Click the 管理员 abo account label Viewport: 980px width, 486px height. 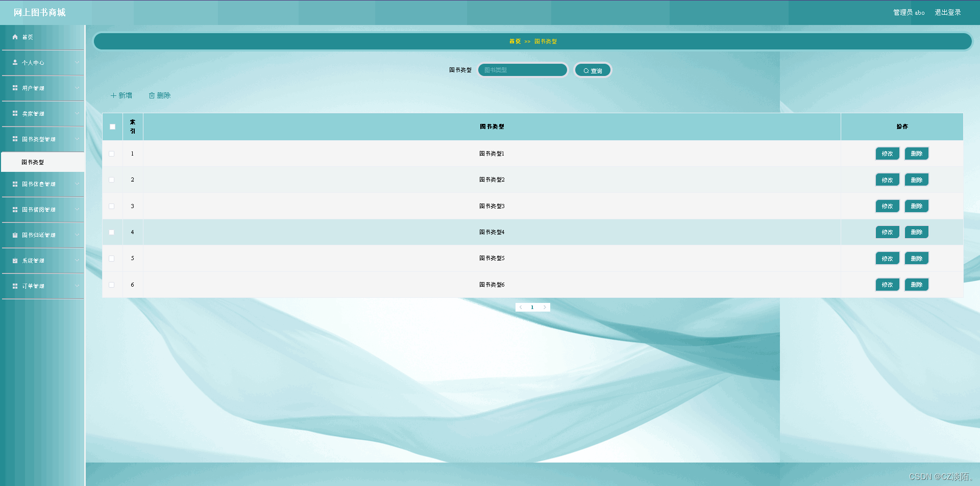point(909,12)
